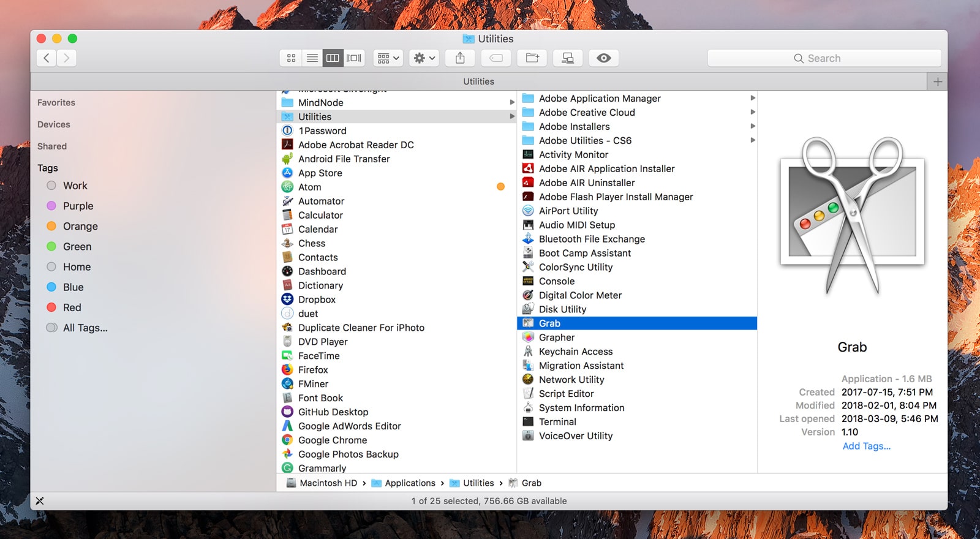The image size is (980, 539).
Task: Switch to column view in toolbar
Action: 333,58
